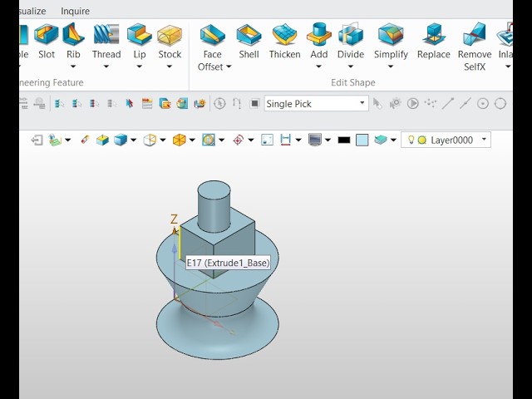The width and height of the screenshot is (532, 399).
Task: Toggle the yellow circle layer status icon
Action: pyautogui.click(x=421, y=140)
